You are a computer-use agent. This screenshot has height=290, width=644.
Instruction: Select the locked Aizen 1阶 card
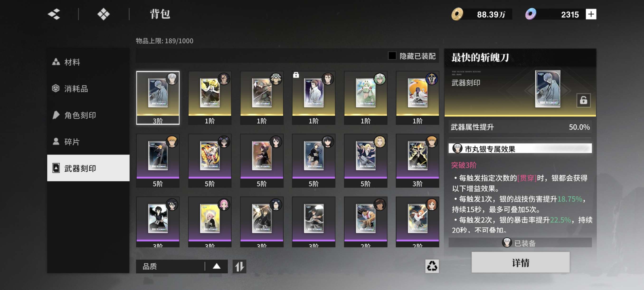click(x=313, y=98)
